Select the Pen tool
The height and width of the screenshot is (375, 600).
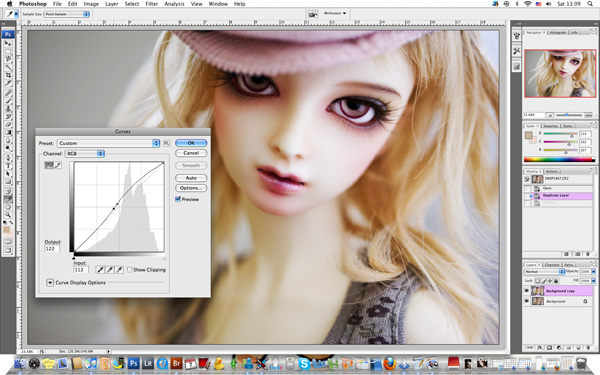pyautogui.click(x=8, y=158)
